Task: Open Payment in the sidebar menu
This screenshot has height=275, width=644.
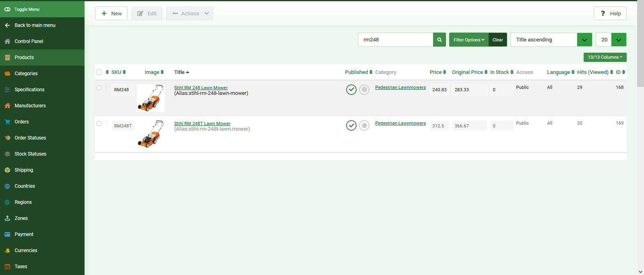Action: [x=42, y=234]
